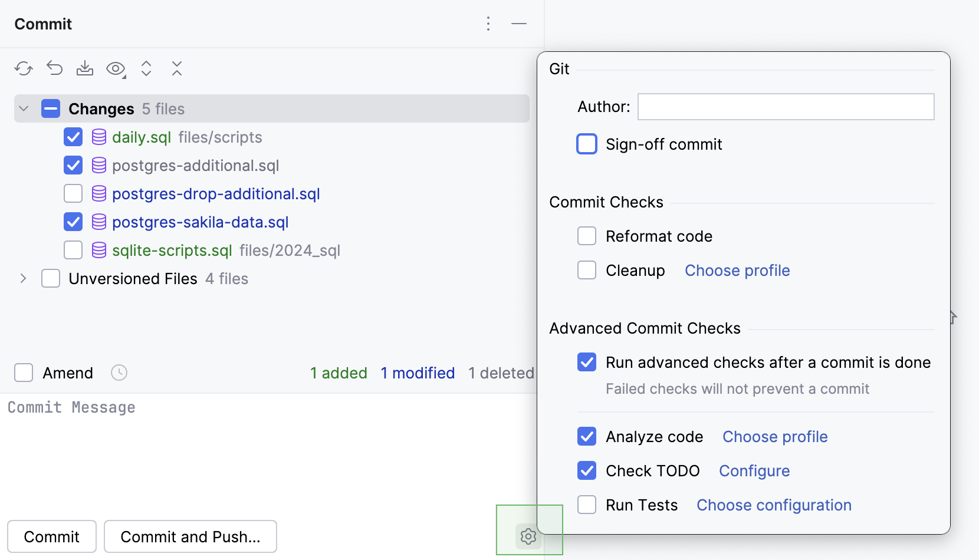This screenshot has width=979, height=560.
Task: Collapse the Changes group
Action: tap(23, 108)
